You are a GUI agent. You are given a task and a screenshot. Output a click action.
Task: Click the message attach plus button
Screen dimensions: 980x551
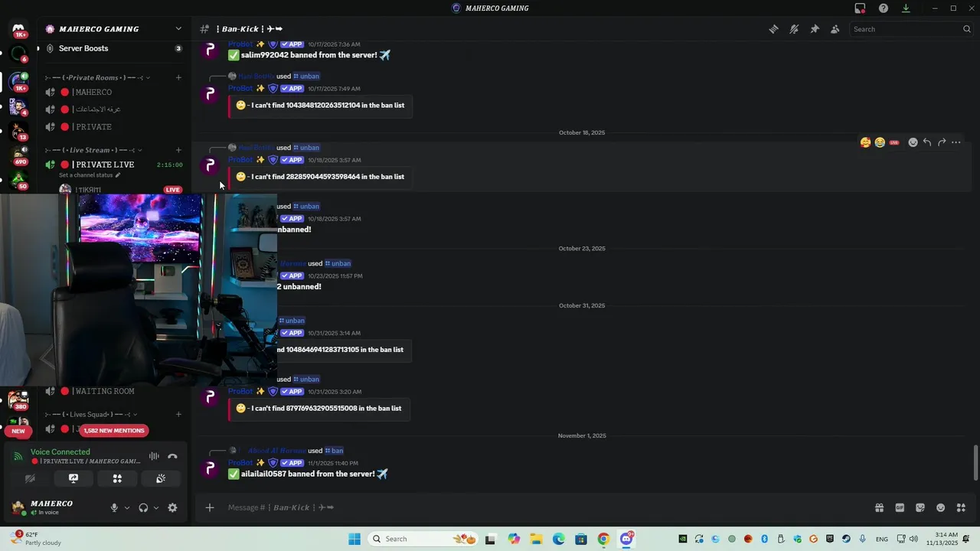coord(209,507)
